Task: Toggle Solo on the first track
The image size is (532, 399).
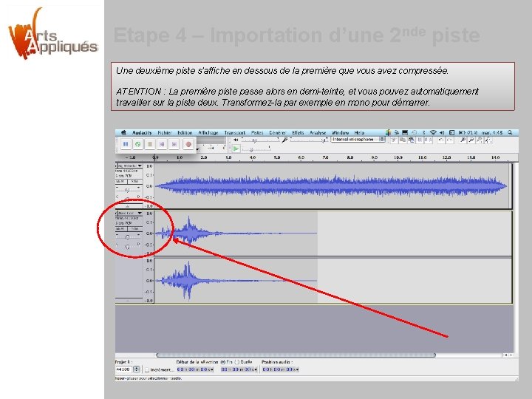Action: tap(134, 182)
